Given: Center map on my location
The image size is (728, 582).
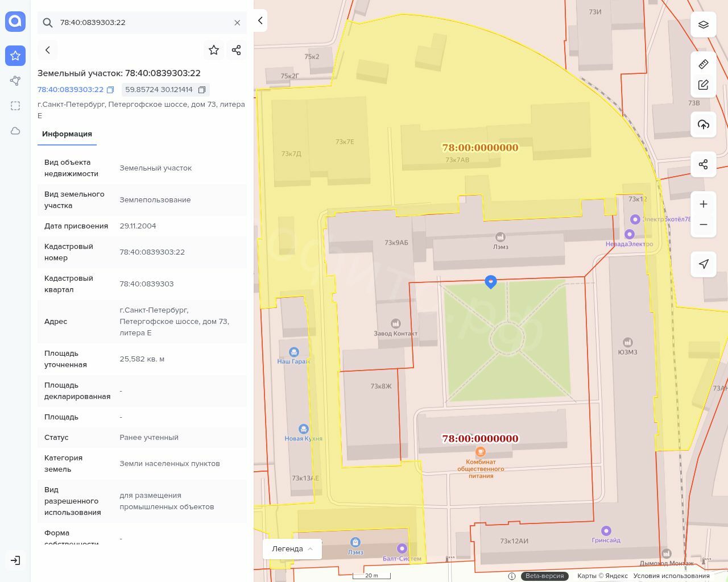Looking at the screenshot, I should 703,264.
